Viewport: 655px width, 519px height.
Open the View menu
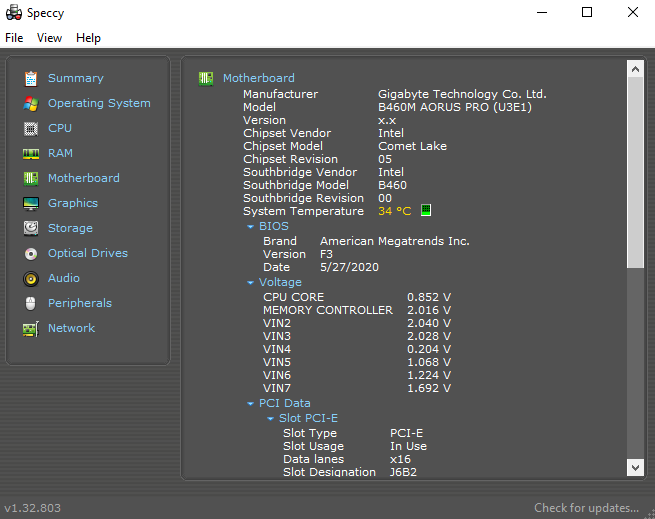(x=49, y=38)
